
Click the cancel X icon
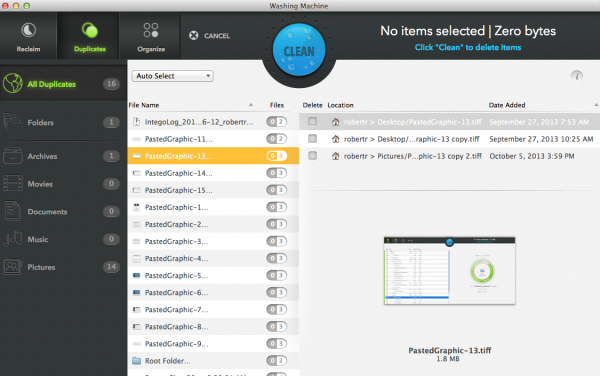point(194,36)
